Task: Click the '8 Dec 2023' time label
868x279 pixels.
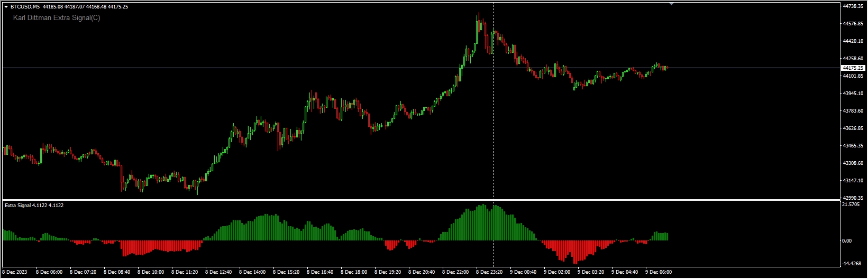Action: pyautogui.click(x=15, y=273)
